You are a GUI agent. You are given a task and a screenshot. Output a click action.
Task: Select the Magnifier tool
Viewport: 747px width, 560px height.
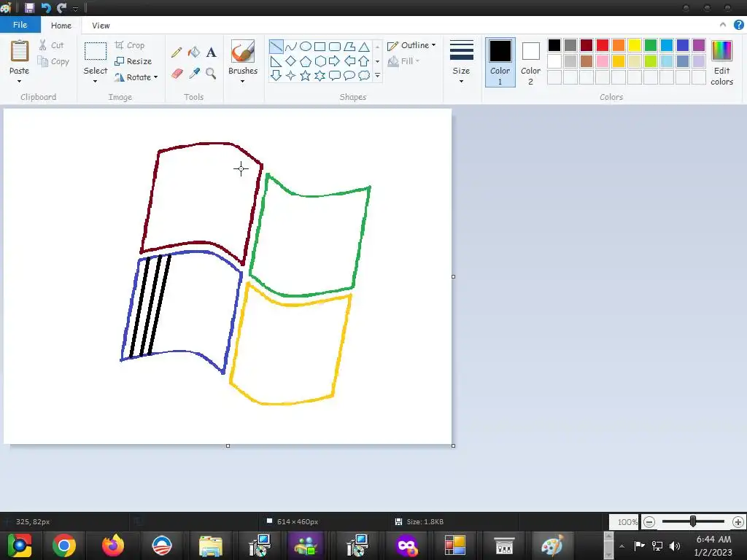211,74
